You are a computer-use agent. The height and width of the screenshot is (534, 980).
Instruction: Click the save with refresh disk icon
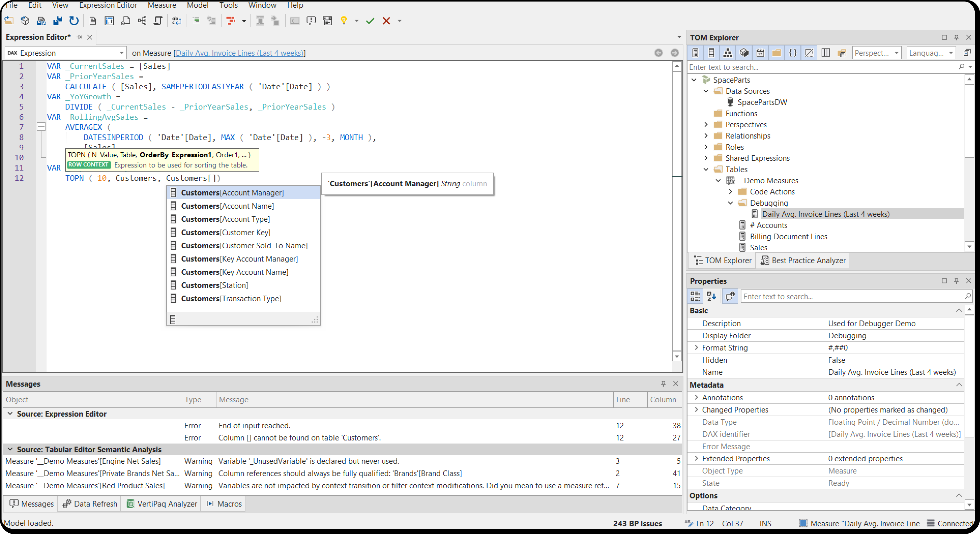[x=41, y=21]
